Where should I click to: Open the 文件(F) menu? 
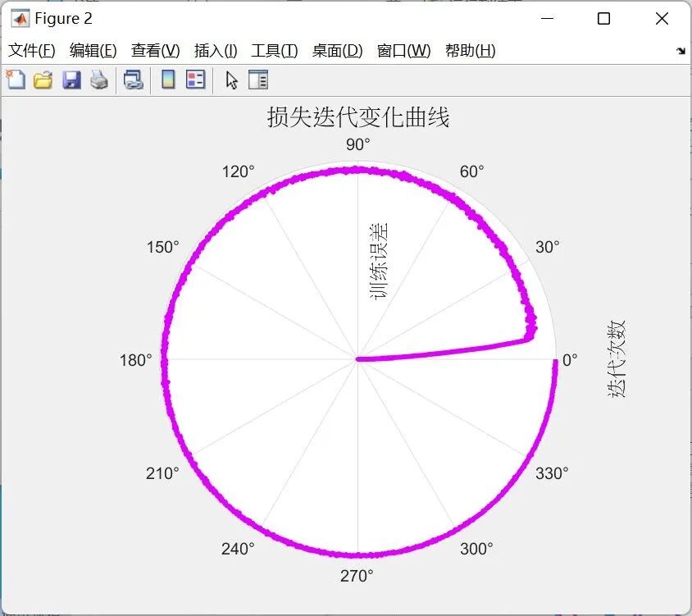[x=32, y=50]
